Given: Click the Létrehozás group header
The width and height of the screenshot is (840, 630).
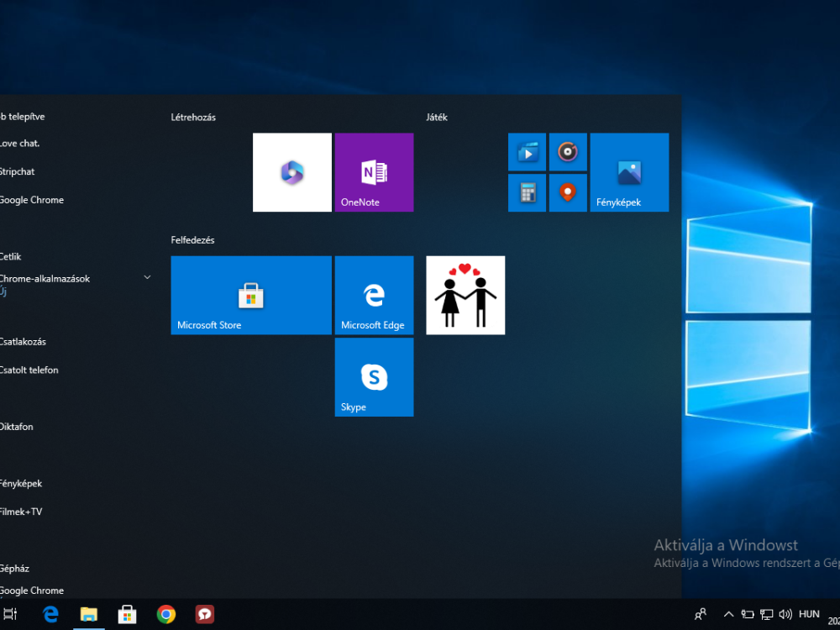Looking at the screenshot, I should pos(193,118).
